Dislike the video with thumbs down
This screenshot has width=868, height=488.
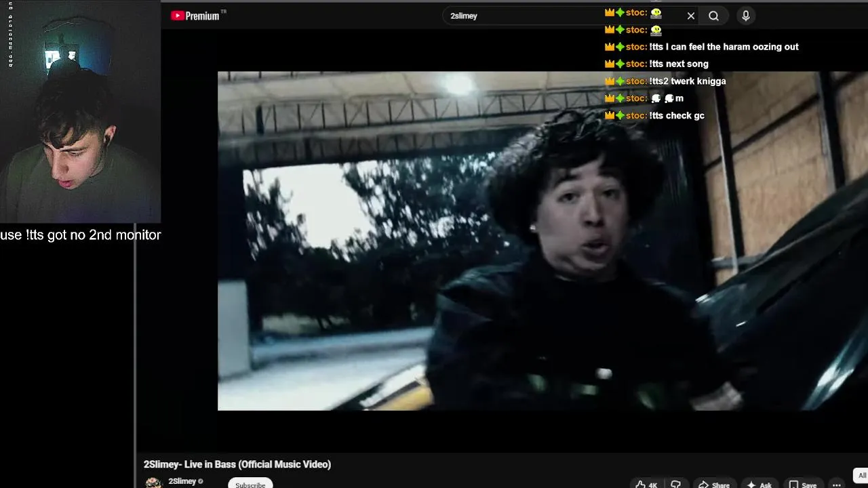pyautogui.click(x=675, y=484)
